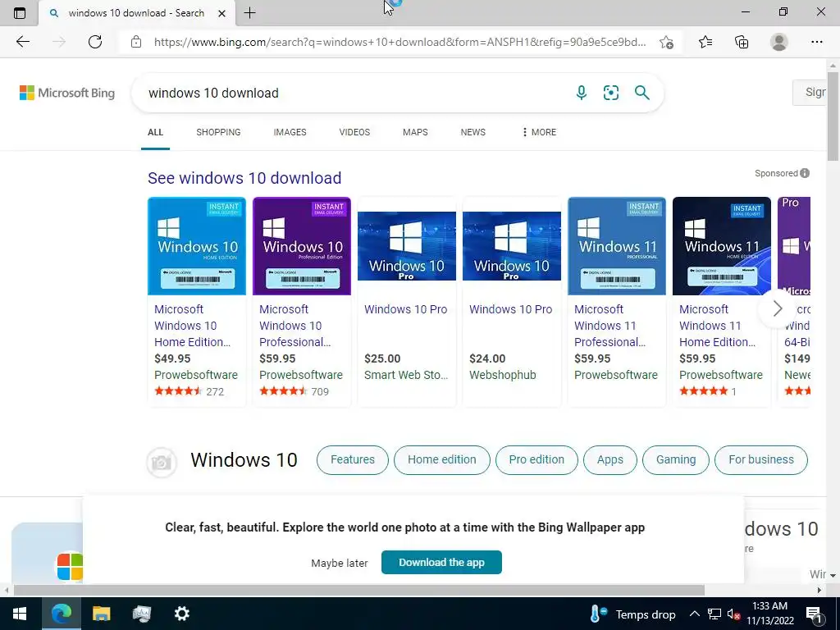Open Windows 10 Professional purple box thumbnail
840x630 pixels.
coord(302,246)
